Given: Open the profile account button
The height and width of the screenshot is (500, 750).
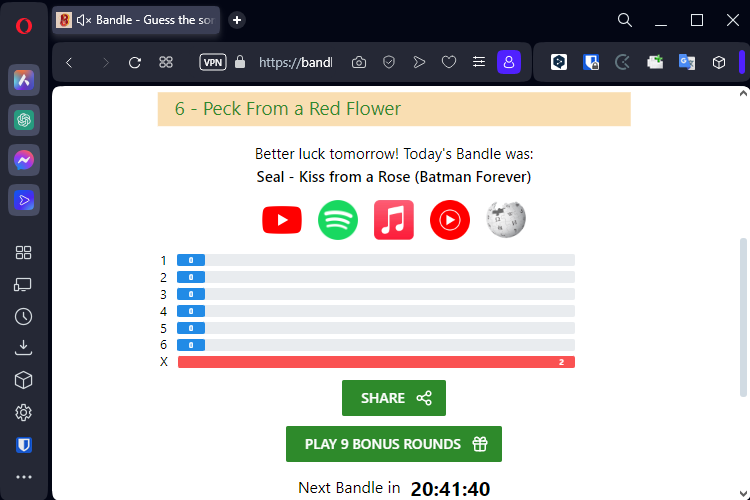Looking at the screenshot, I should [509, 62].
